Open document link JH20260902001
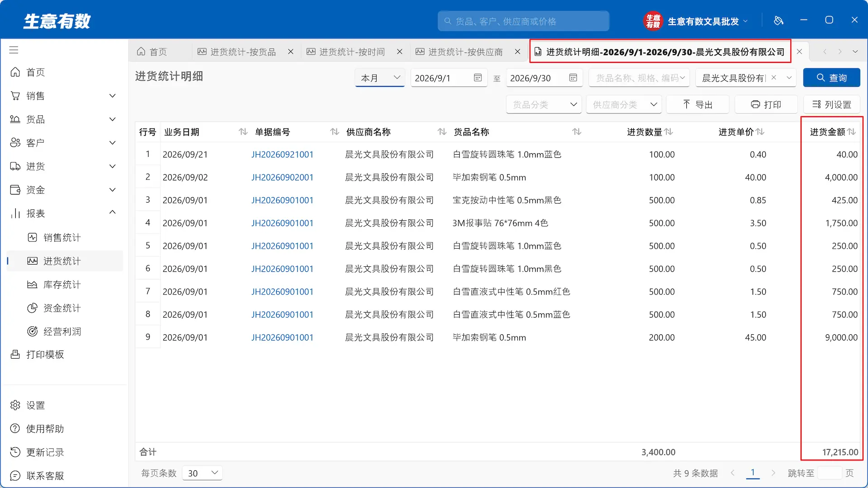 282,177
